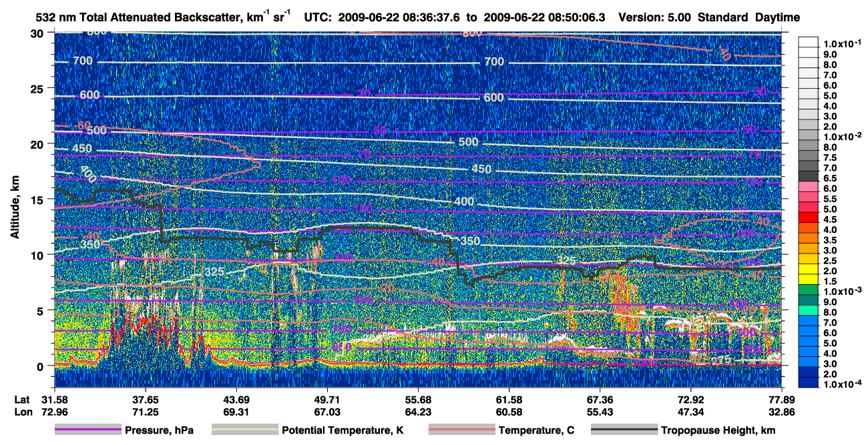Click the 'Lon' row label
The height and width of the screenshot is (445, 868).
point(22,412)
